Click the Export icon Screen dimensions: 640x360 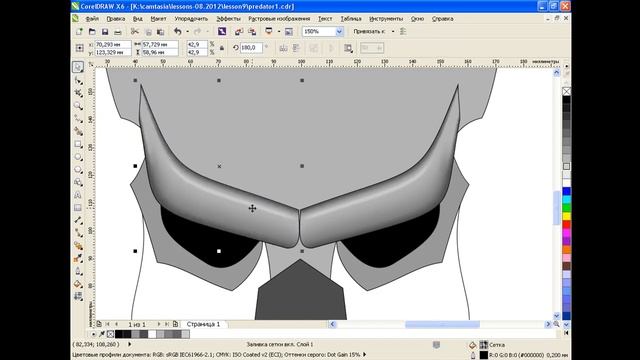252,31
